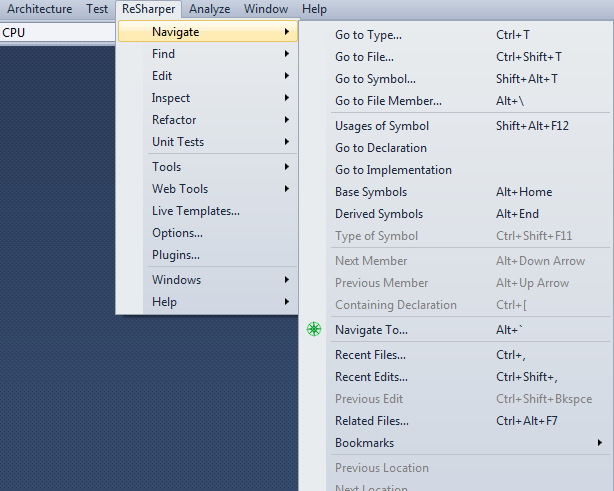
Task: Choose Go to Symbol command
Action: [x=457, y=79]
